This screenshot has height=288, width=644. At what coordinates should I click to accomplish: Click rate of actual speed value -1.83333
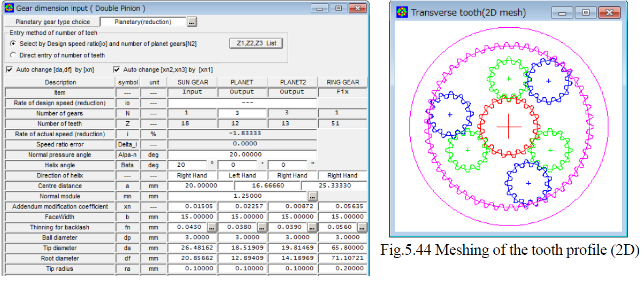click(x=242, y=134)
